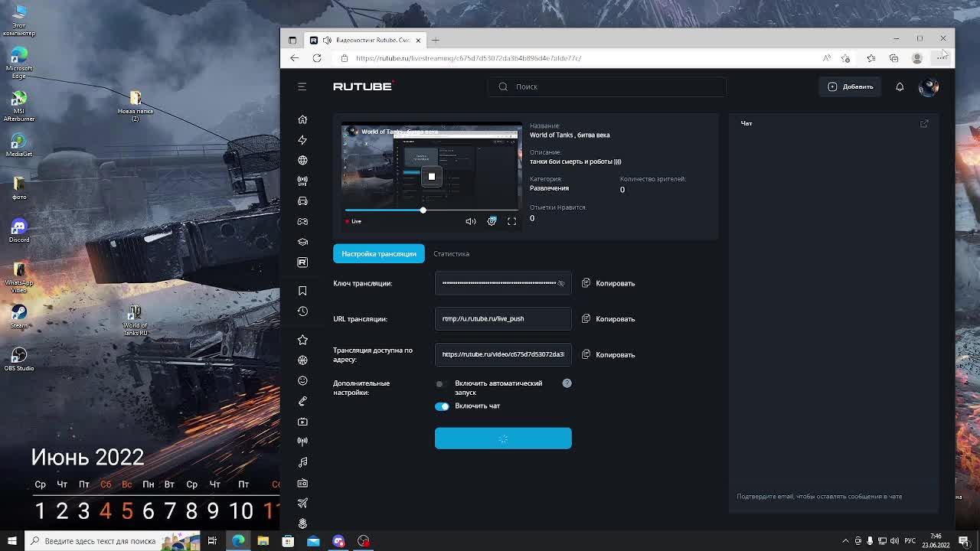
Task: Open the car category in sidebar
Action: tap(302, 201)
